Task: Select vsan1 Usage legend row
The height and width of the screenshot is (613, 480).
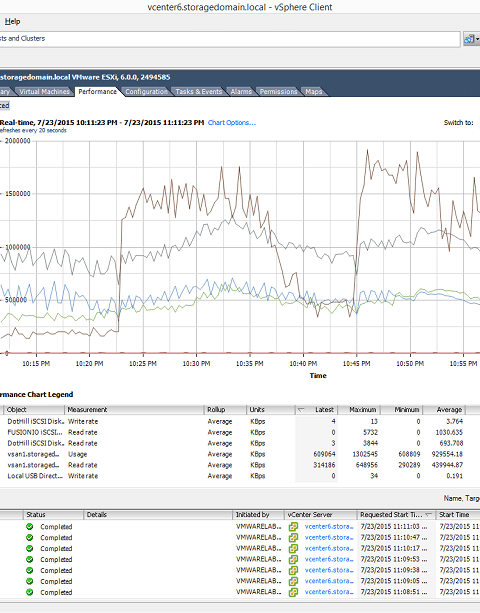Action: [235, 454]
